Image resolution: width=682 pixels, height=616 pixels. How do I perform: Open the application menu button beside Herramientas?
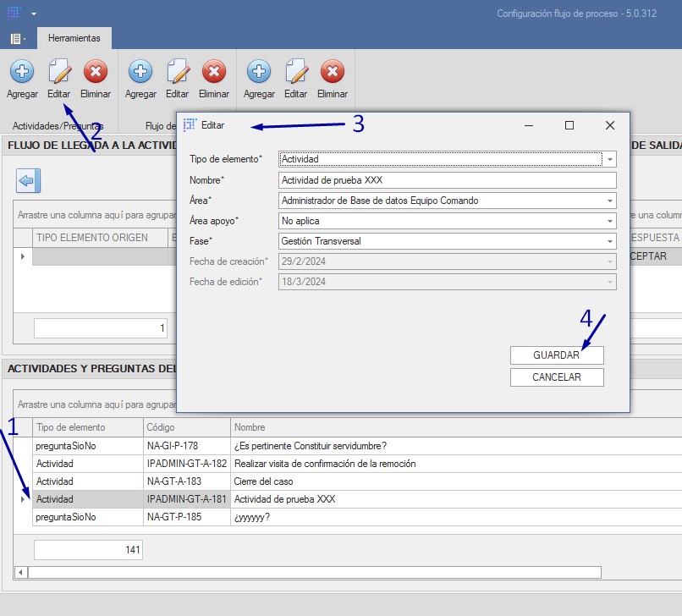point(17,39)
